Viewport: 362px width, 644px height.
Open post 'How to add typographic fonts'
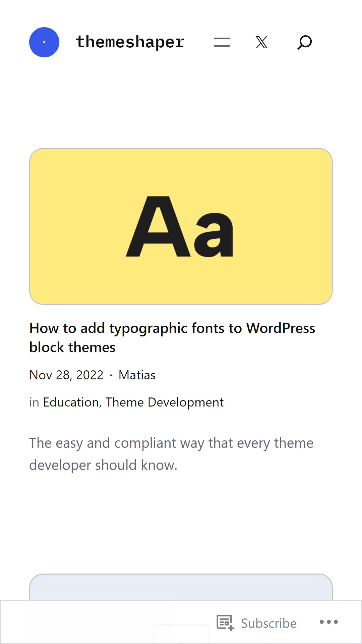tap(172, 337)
